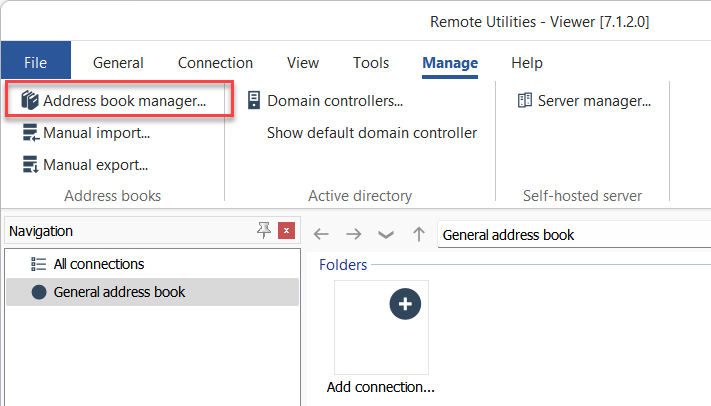Open the File menu

[36, 62]
